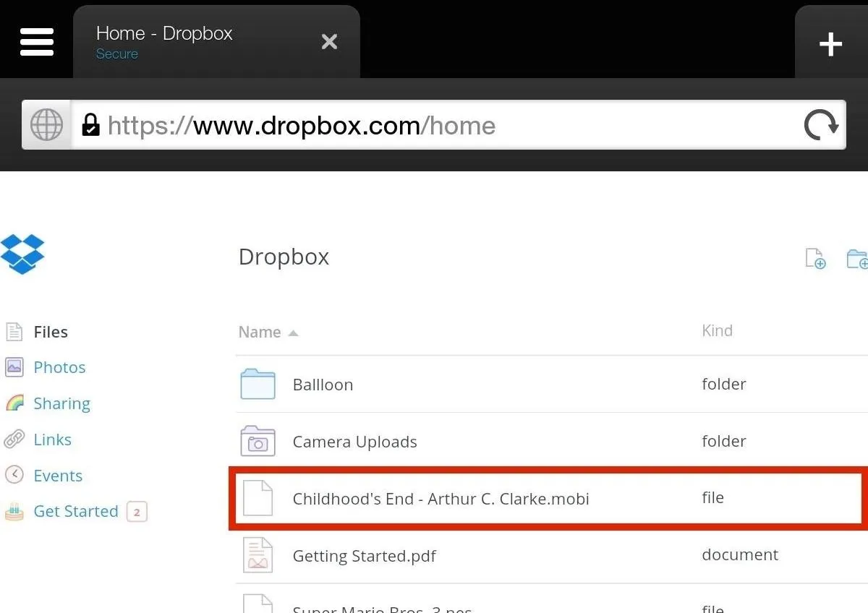Close the Home - Dropbox tab
868x613 pixels.
pos(329,42)
